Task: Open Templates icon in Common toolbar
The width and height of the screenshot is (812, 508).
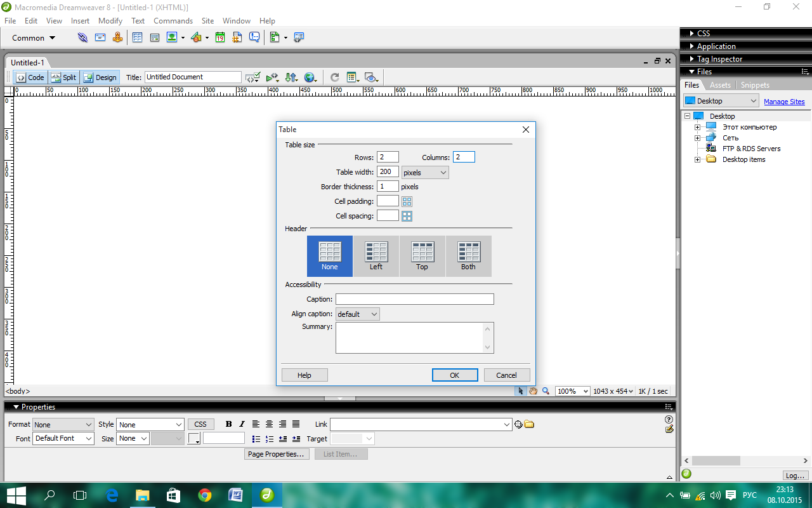Action: [275, 37]
